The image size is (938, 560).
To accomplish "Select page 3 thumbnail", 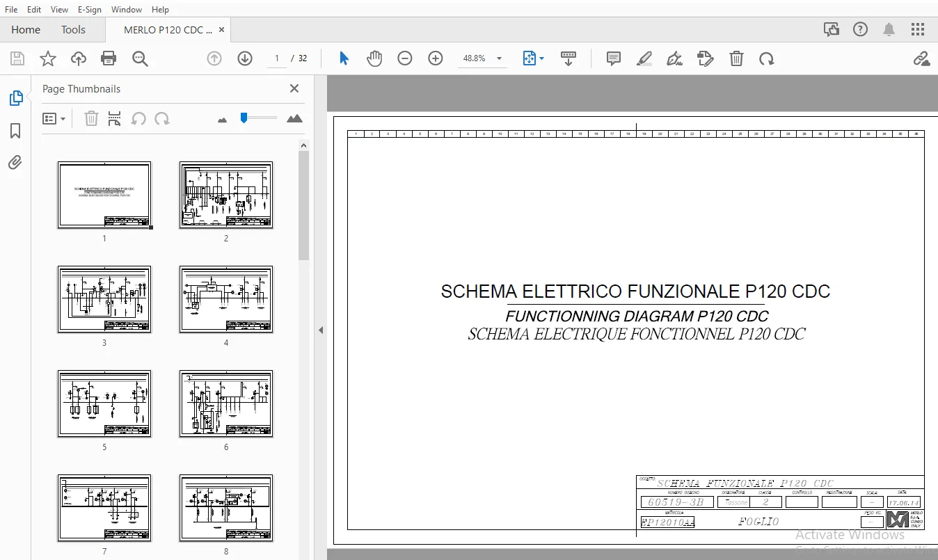I will tap(104, 299).
